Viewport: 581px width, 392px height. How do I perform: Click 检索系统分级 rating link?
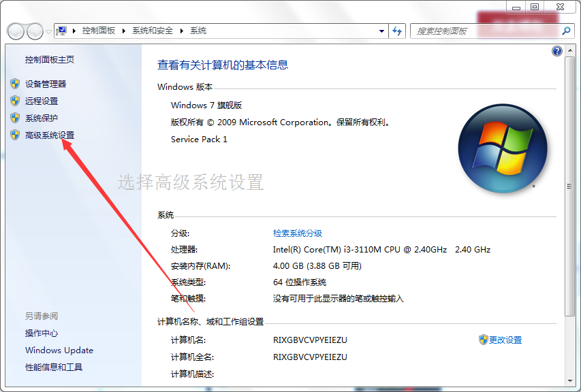298,233
